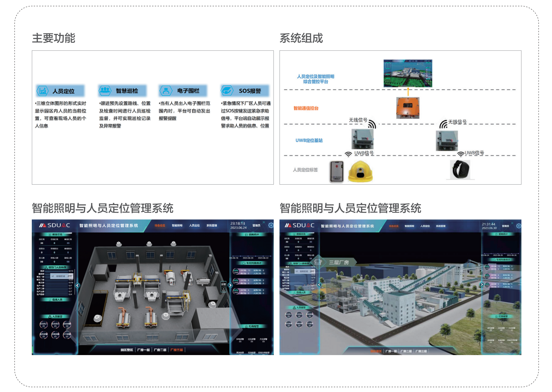Image resolution: width=552 pixels, height=392 pixels.
Task: Switch to 人员定位 tab in right dashboard
Action: pyautogui.click(x=425, y=226)
